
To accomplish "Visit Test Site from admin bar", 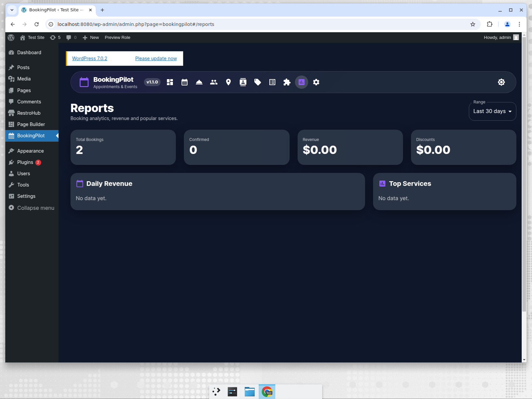I will point(32,38).
